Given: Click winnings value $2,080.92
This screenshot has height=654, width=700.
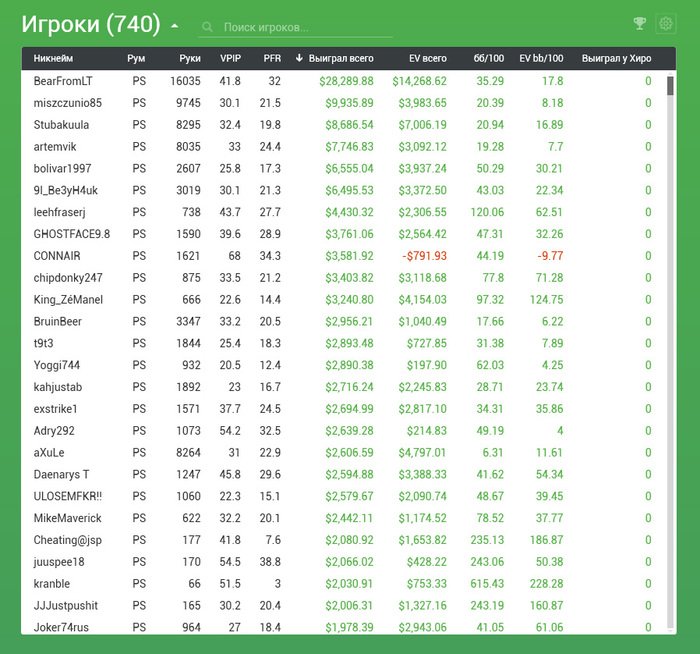Looking at the screenshot, I should click(349, 541).
